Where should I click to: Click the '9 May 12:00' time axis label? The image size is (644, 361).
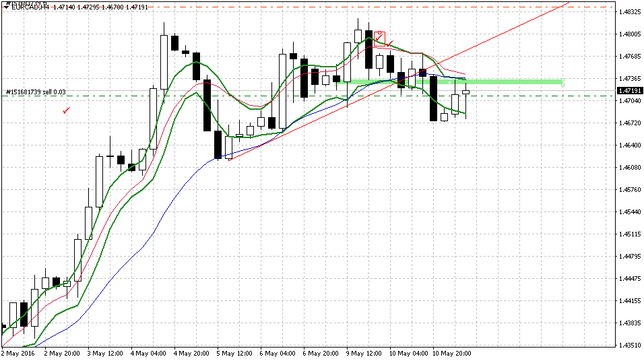(364, 353)
